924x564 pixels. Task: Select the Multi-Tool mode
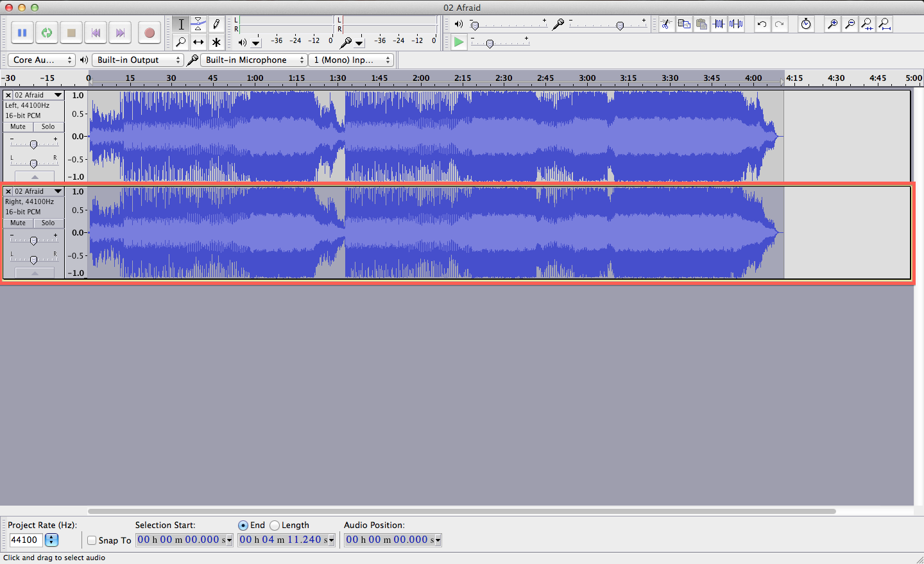(x=216, y=42)
